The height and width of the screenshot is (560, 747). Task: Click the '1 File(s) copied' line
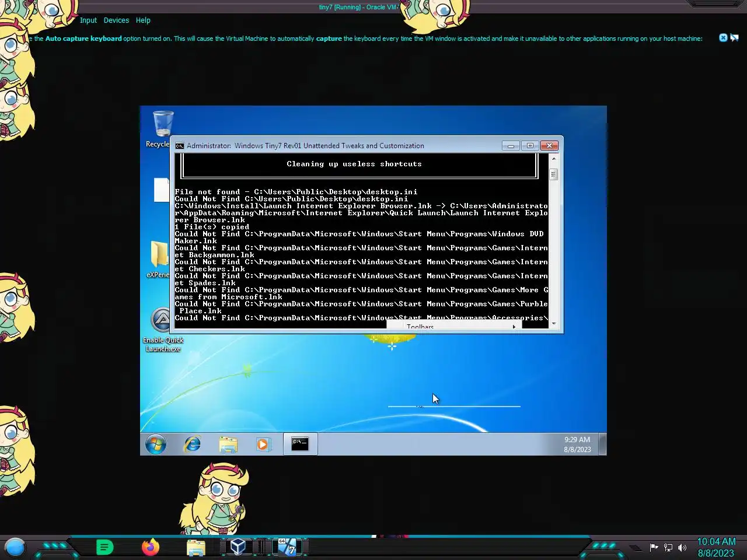(212, 227)
